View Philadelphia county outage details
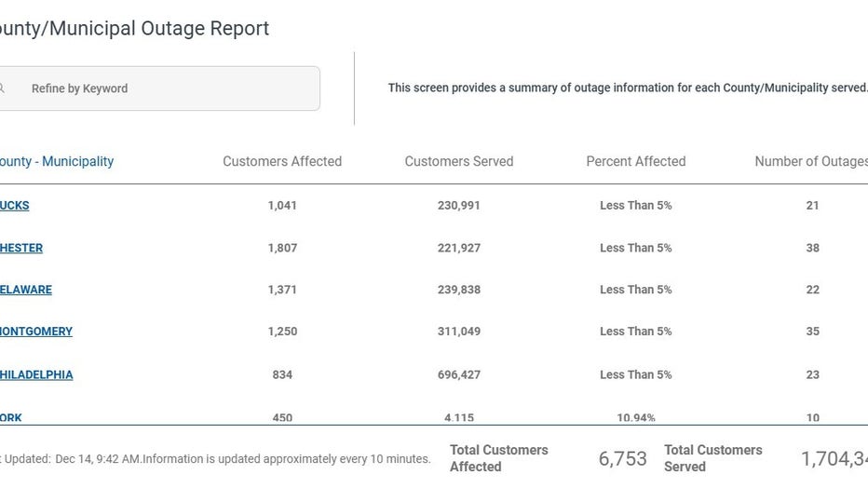The height and width of the screenshot is (488, 868). coord(36,374)
